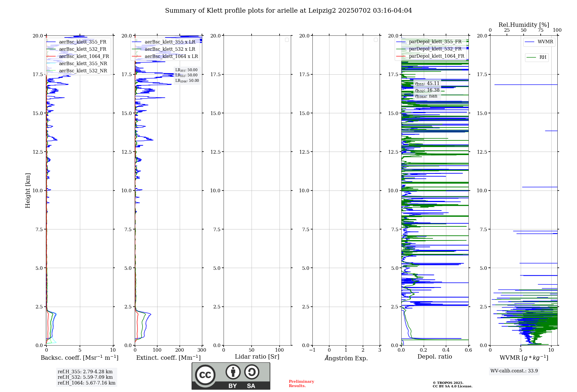Click the 'CC BY SA 4.0 License.' text
Screen dimensions: 577x392
click(452, 386)
